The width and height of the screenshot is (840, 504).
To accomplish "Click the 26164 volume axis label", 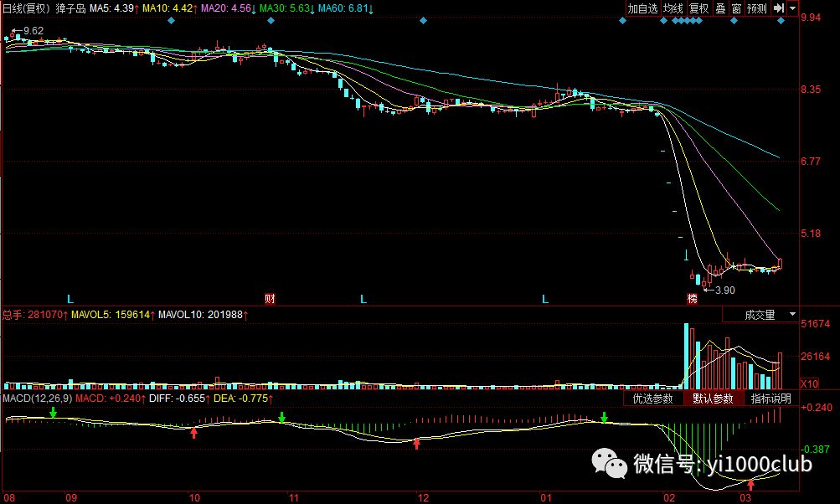I will pos(816,356).
